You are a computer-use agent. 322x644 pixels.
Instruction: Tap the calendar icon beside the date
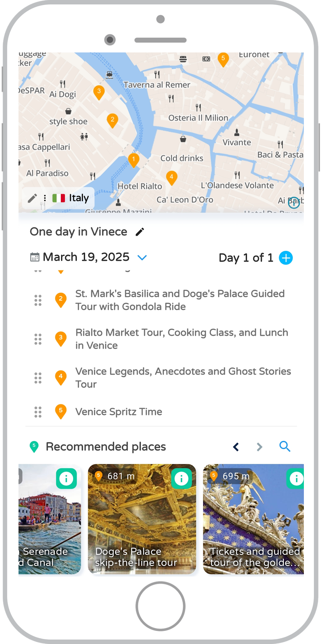point(35,257)
